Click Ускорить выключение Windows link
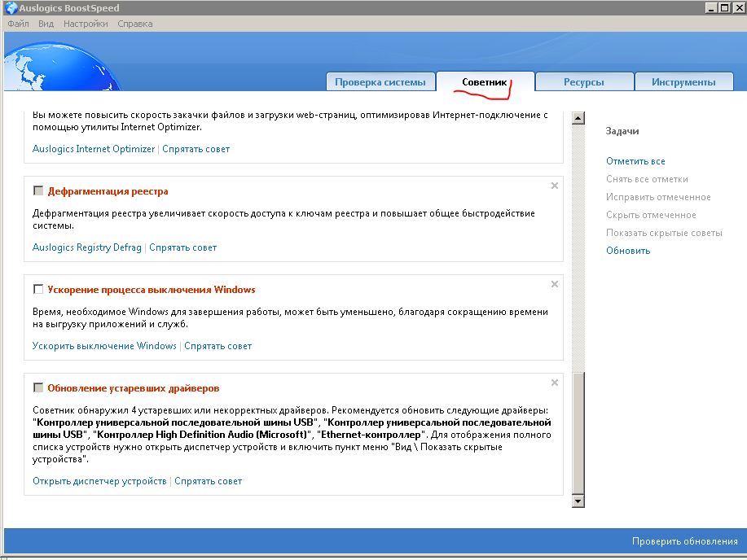This screenshot has width=747, height=560. (x=104, y=346)
